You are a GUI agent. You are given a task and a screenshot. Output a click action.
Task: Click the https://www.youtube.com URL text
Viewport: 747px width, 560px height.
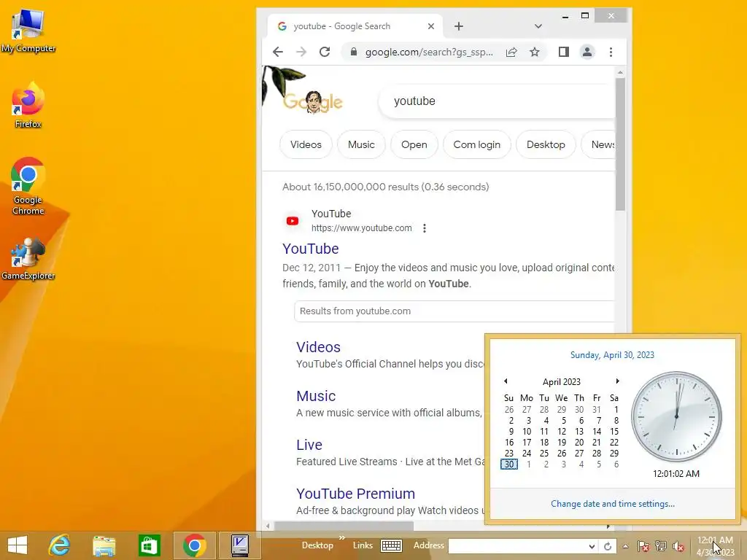click(362, 228)
